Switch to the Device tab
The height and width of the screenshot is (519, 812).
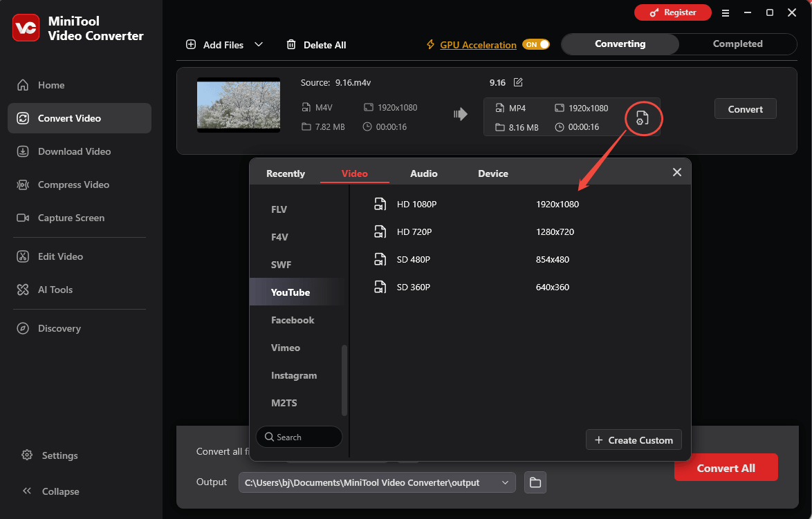point(493,173)
